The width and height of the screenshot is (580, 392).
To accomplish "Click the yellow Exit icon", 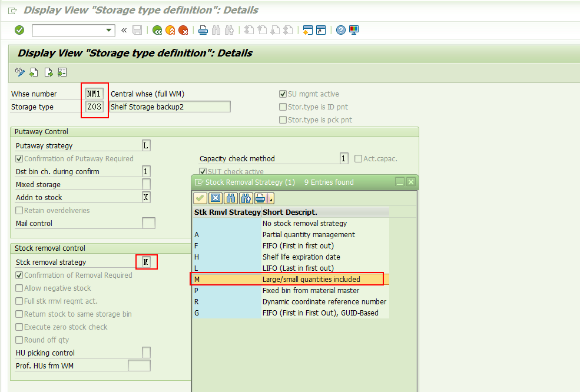I will tap(170, 31).
